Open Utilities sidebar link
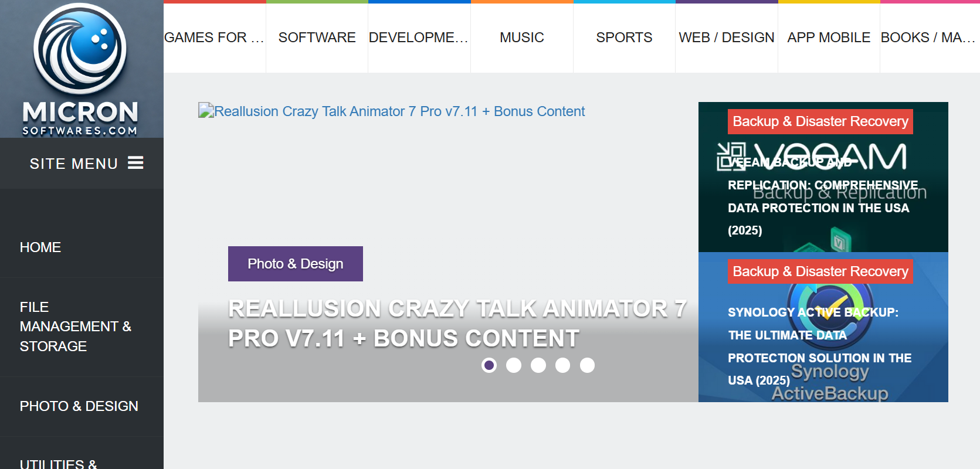 (x=59, y=463)
